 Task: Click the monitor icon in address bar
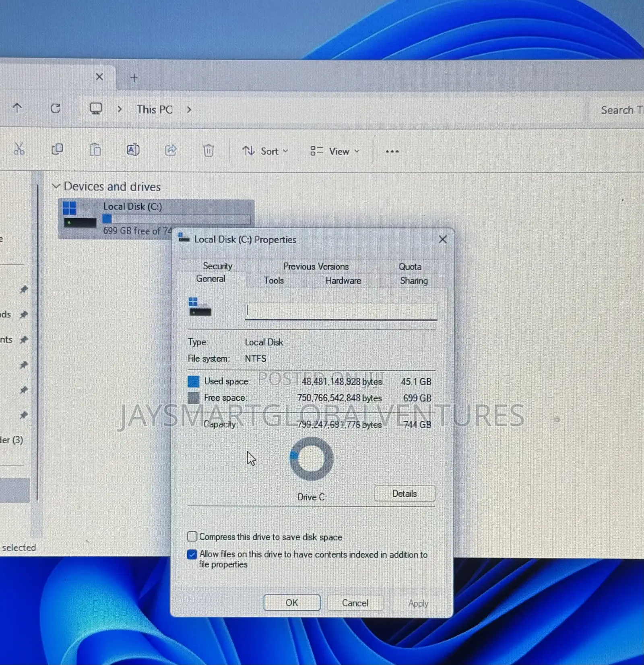(96, 109)
